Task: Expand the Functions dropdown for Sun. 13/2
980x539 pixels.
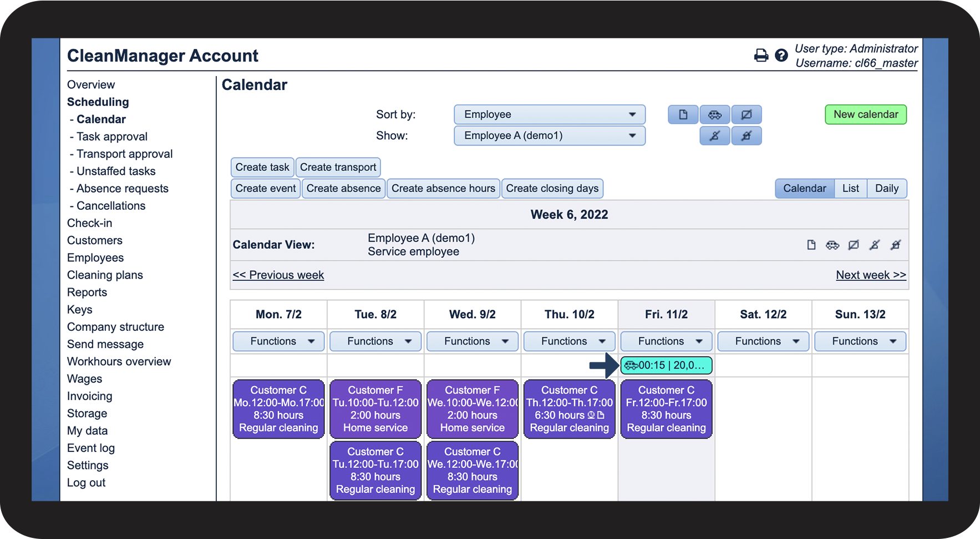Action: (x=860, y=341)
